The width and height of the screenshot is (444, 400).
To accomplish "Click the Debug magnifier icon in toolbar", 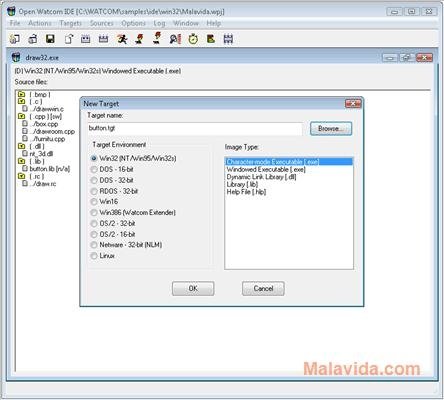I will (175, 39).
